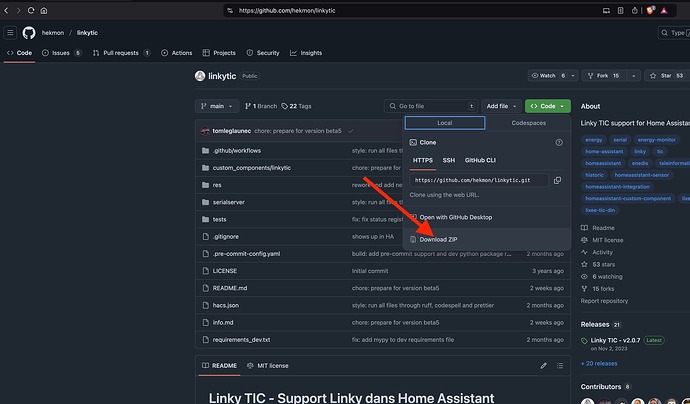Open the hacs.json file

(x=226, y=305)
